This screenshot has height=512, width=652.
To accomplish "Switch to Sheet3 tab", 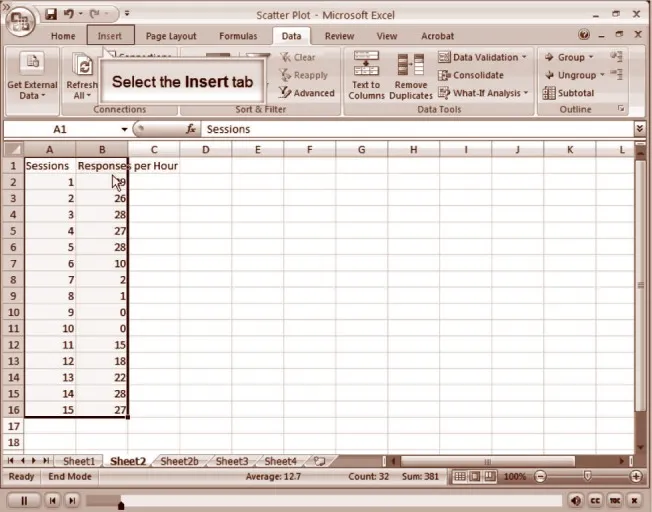I will 232,461.
